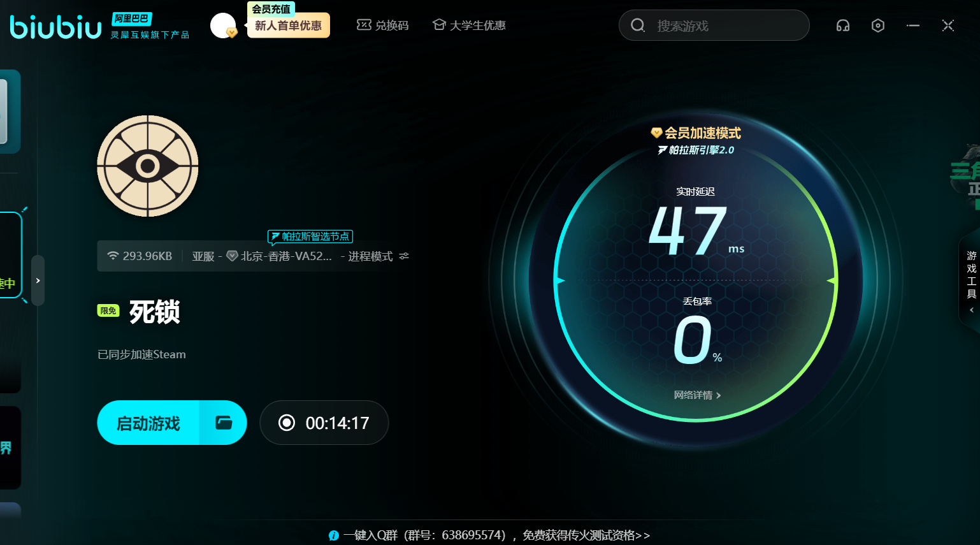Click the biubiu logo
The image size is (980, 545).
pos(56,27)
